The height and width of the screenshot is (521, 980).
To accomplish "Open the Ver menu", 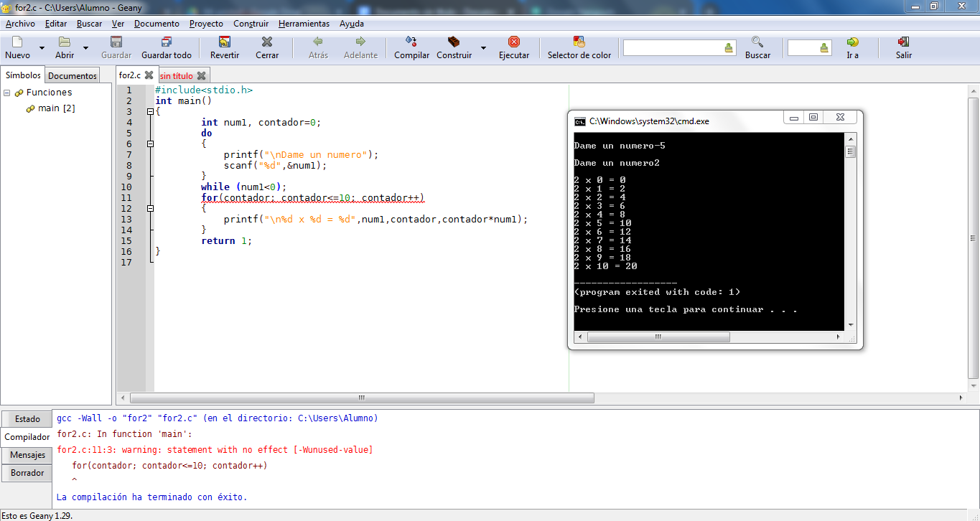I will click(118, 24).
